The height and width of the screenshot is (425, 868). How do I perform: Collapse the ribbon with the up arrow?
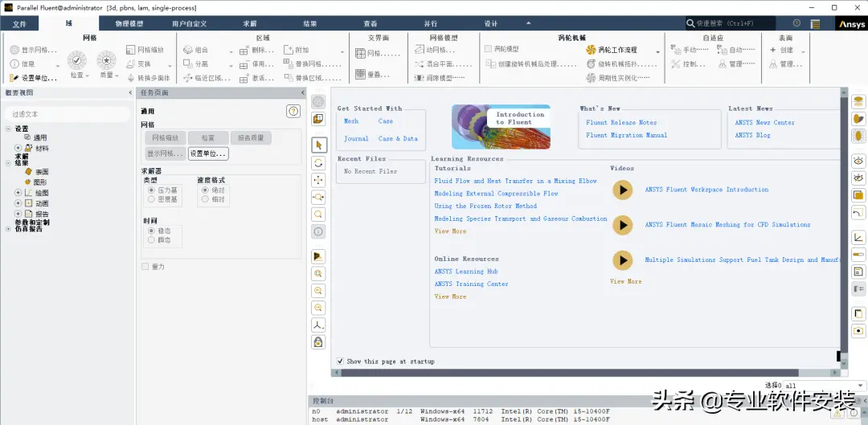point(528,23)
